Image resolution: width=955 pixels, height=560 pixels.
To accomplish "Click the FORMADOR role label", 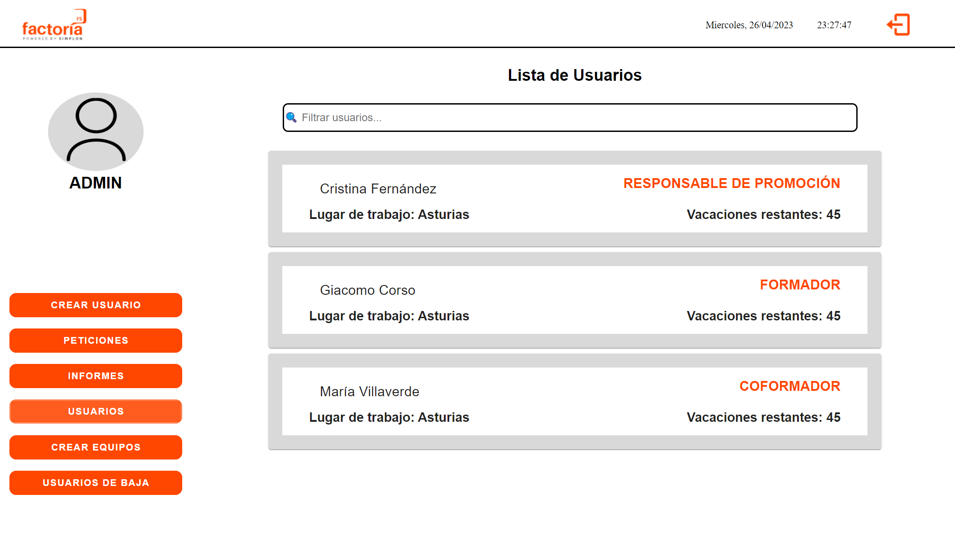I will [x=800, y=284].
